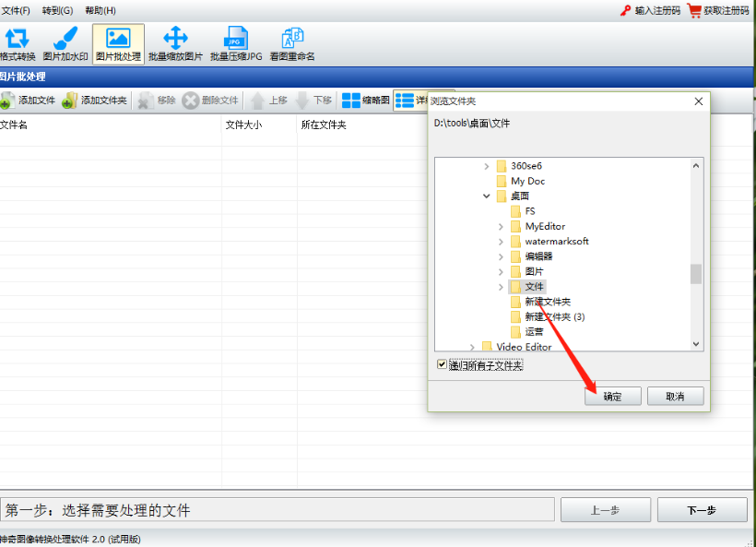Toggle 递归所有子文件夹 checkbox
The width and height of the screenshot is (756, 547).
pos(442,364)
